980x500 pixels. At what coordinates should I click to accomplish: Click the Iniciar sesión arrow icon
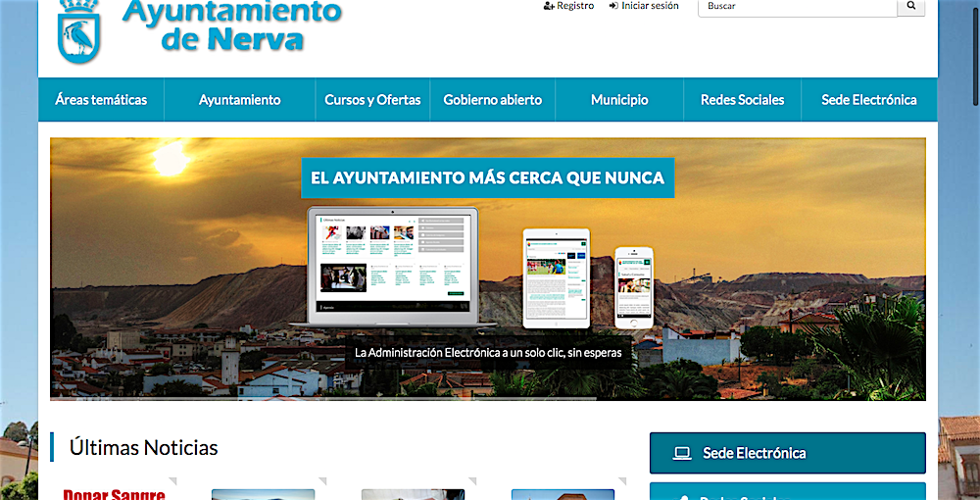pyautogui.click(x=613, y=6)
